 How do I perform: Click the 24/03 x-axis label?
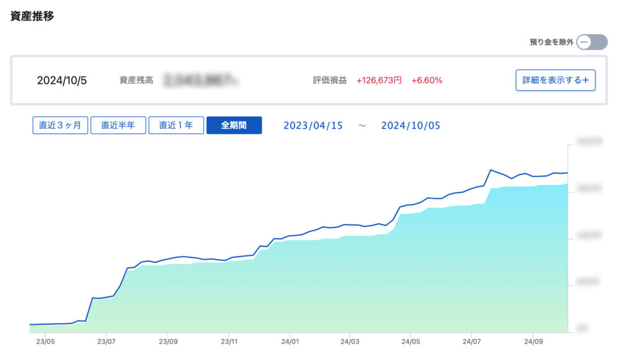pyautogui.click(x=350, y=341)
